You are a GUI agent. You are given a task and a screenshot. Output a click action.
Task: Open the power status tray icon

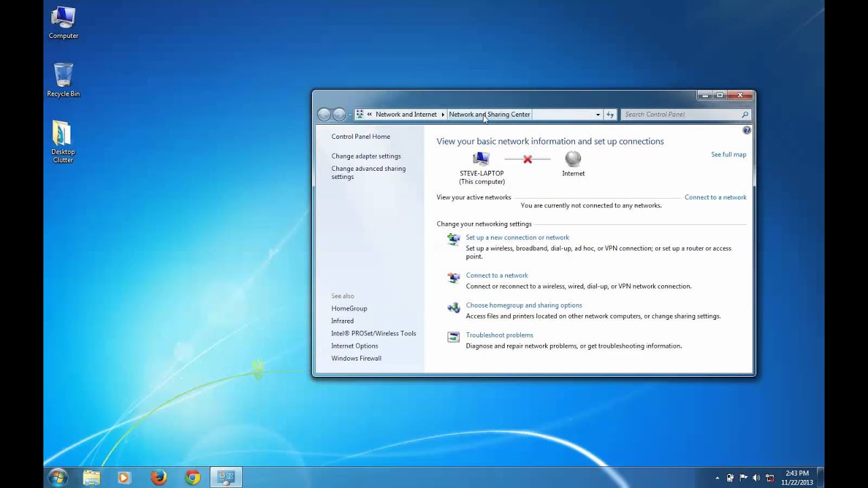730,478
